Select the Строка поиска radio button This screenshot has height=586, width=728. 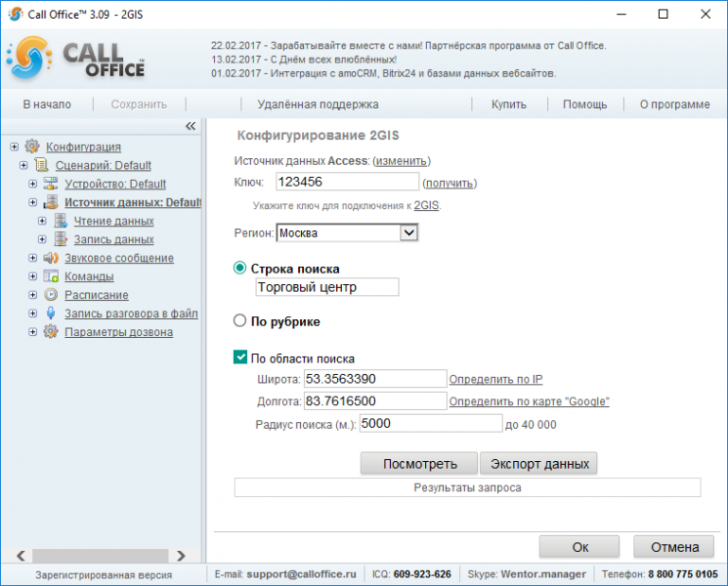pyautogui.click(x=239, y=269)
